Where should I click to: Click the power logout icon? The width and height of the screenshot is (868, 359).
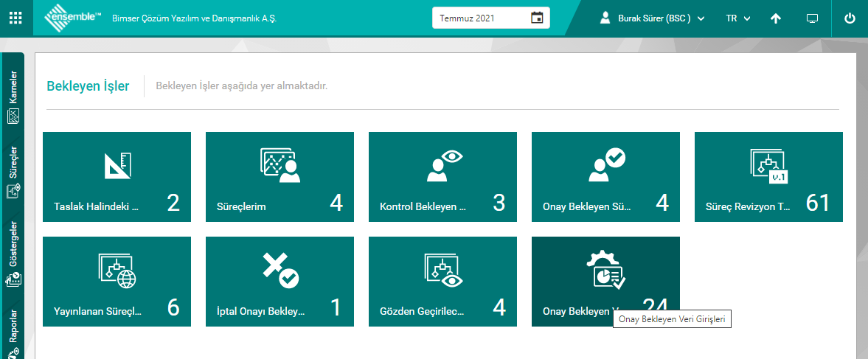pyautogui.click(x=850, y=18)
